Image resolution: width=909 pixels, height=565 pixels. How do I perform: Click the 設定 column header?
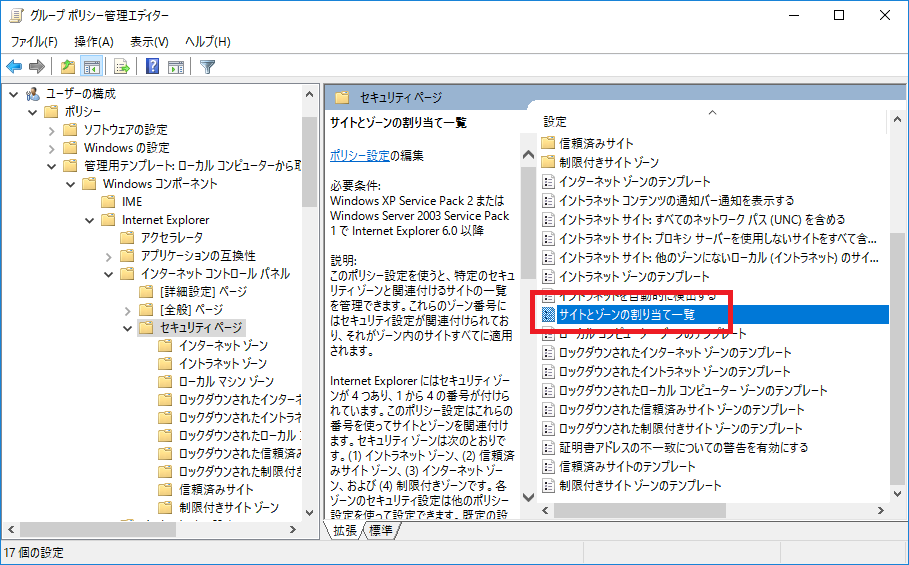pos(555,121)
